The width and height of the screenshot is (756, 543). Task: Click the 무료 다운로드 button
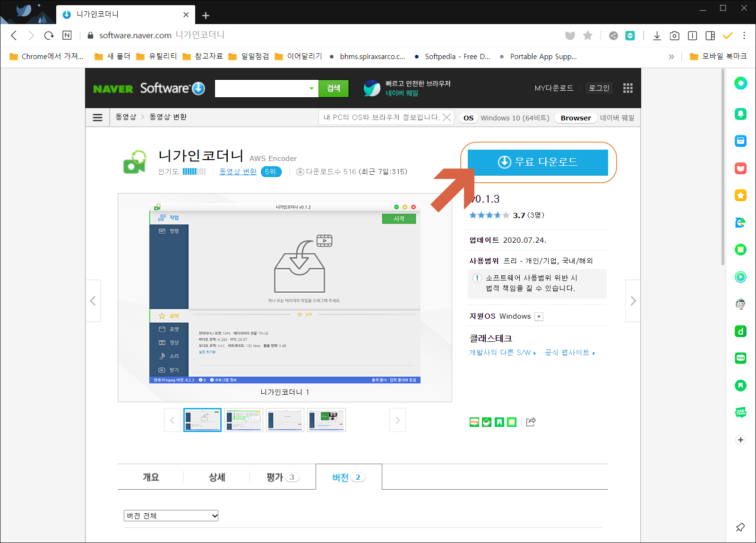(538, 162)
